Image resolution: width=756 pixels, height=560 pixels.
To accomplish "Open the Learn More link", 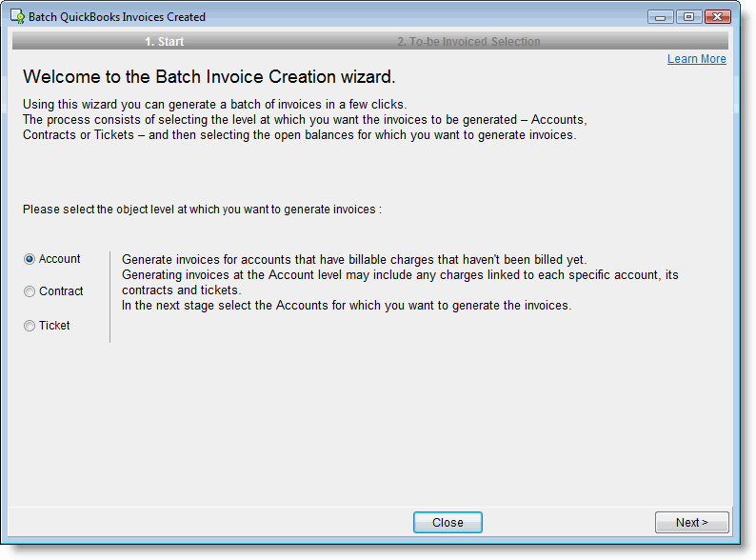I will (x=696, y=59).
